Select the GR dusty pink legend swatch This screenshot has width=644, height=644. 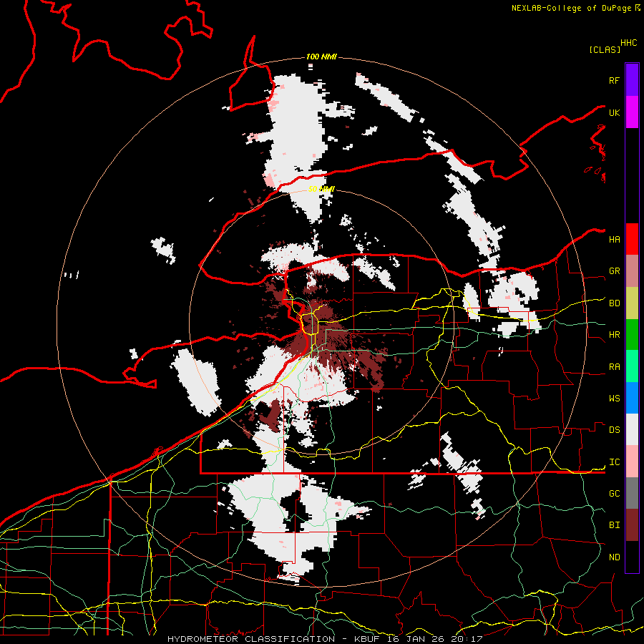[x=632, y=271]
